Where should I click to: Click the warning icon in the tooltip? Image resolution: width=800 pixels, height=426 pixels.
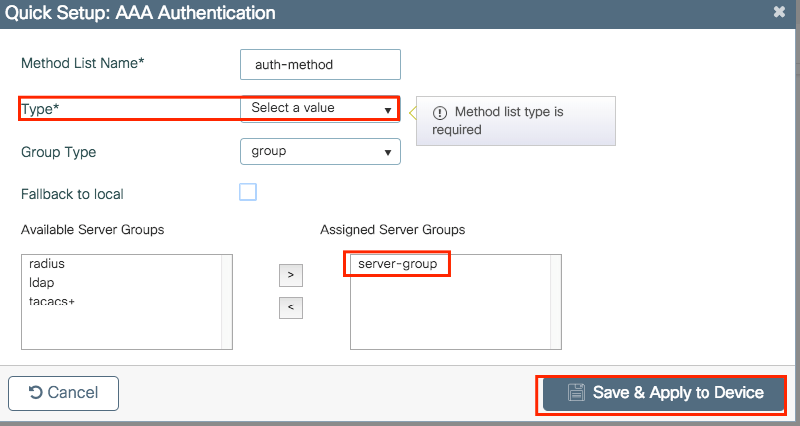[439, 112]
